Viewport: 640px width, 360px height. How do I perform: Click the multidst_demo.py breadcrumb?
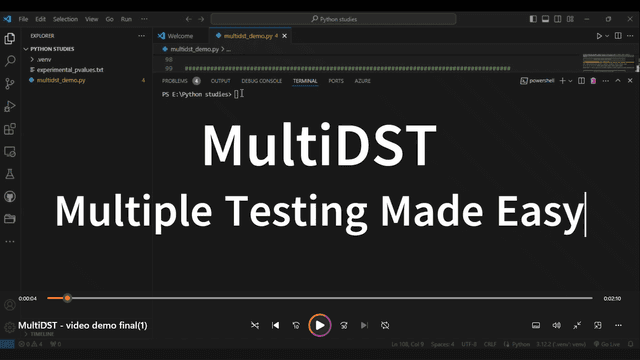pyautogui.click(x=194, y=49)
